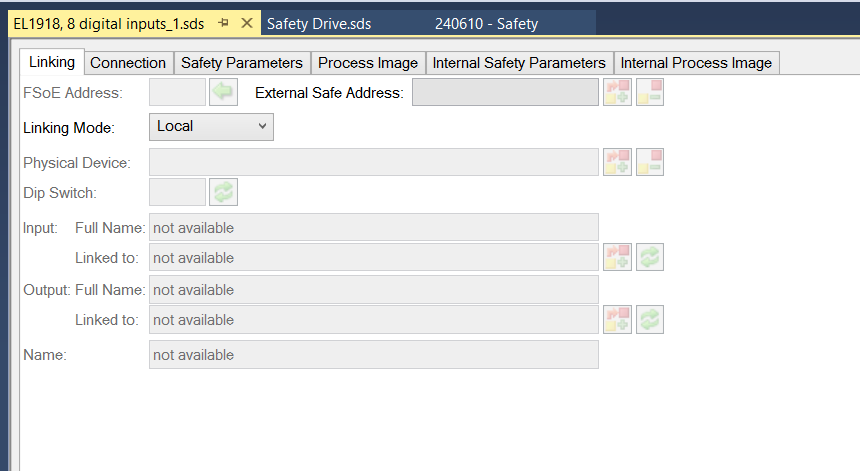
Task: Click add link icon for Physical Device
Action: [x=617, y=162]
